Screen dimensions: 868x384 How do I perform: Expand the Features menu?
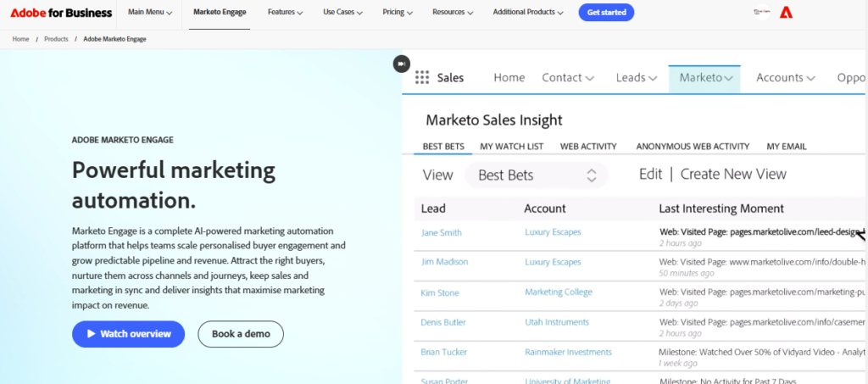point(285,12)
